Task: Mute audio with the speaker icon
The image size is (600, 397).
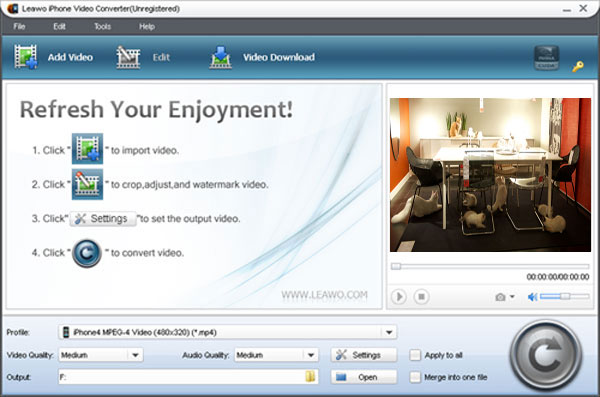Action: click(x=532, y=297)
